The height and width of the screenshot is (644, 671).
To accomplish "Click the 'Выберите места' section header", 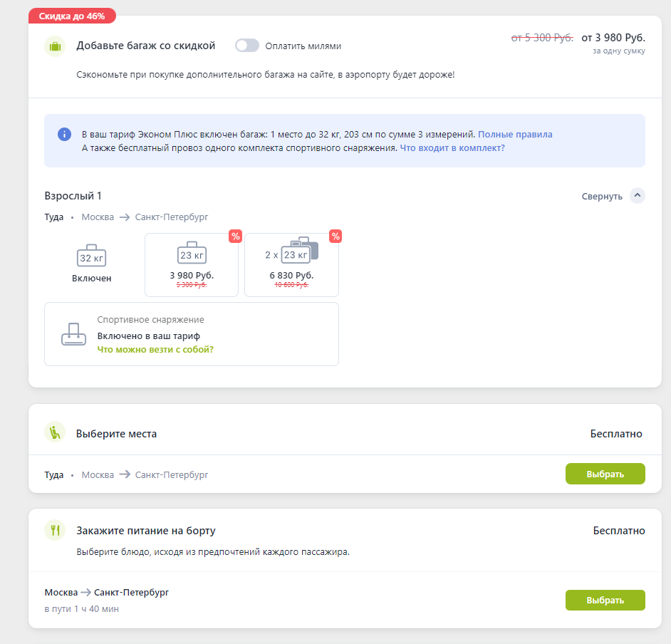I will click(x=117, y=433).
